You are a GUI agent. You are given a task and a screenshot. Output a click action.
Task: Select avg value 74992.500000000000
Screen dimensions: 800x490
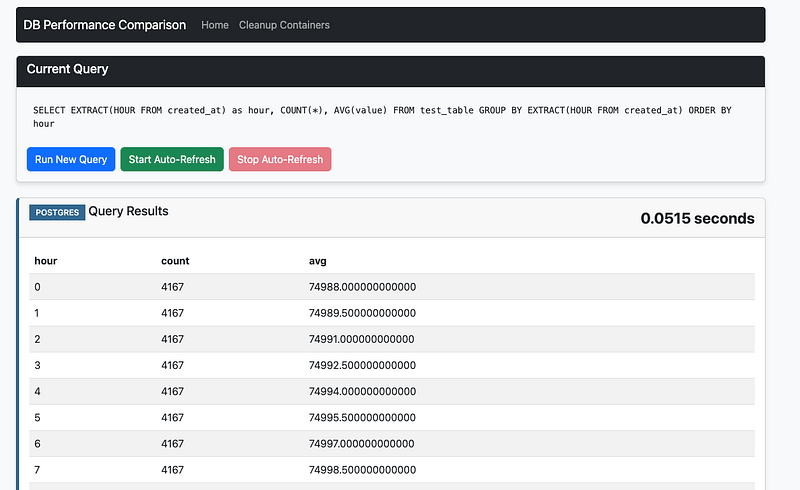click(x=362, y=365)
